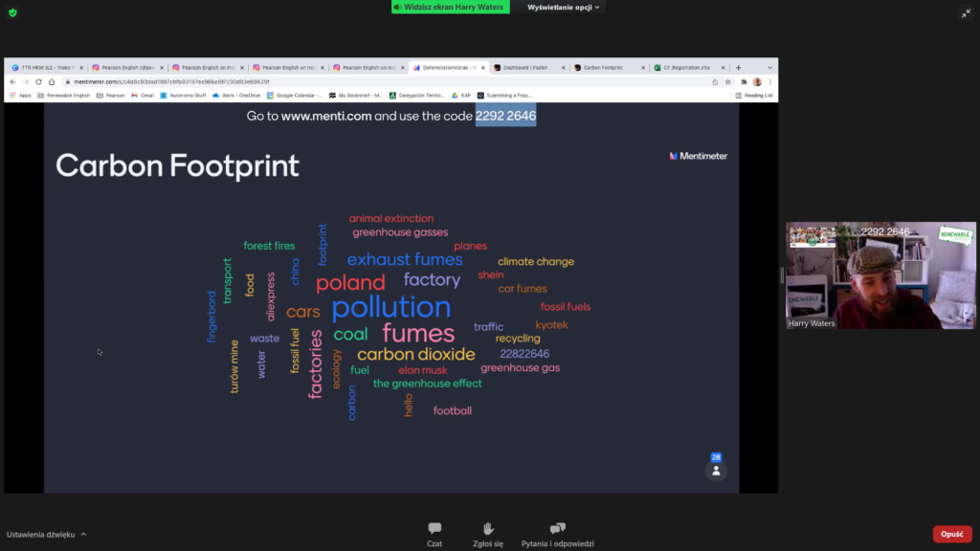980x551 pixels.
Task: Open the Czat chat panel
Action: pyautogui.click(x=434, y=534)
